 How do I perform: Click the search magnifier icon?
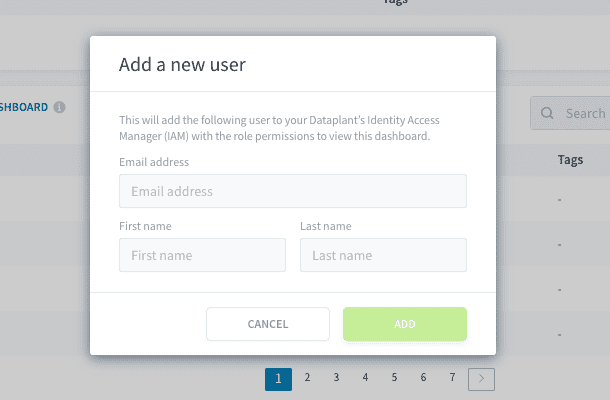click(547, 113)
